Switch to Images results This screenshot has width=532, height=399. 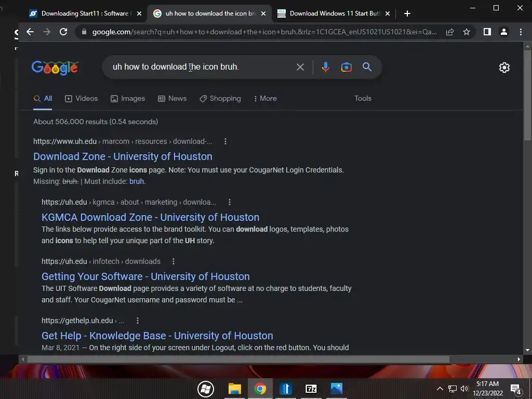(x=128, y=99)
